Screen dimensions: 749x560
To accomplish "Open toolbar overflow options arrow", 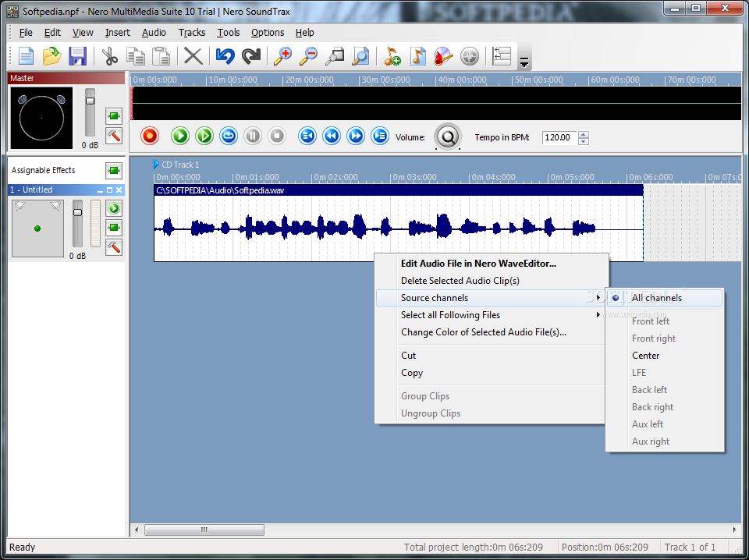I will (x=524, y=62).
